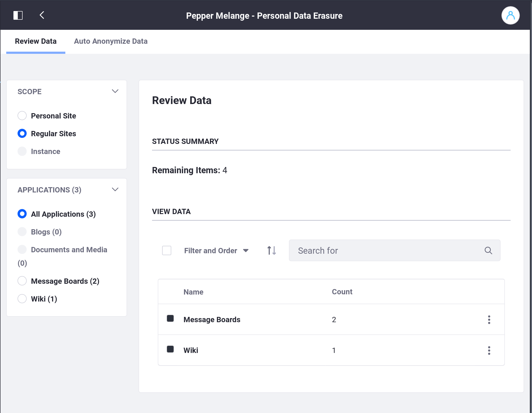Click the Wiki count value 1
Image resolution: width=532 pixels, height=413 pixels.
pyautogui.click(x=334, y=350)
